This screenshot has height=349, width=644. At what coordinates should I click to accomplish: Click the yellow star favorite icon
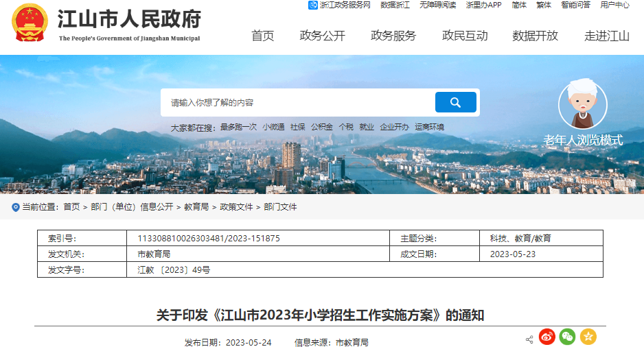coord(588,337)
